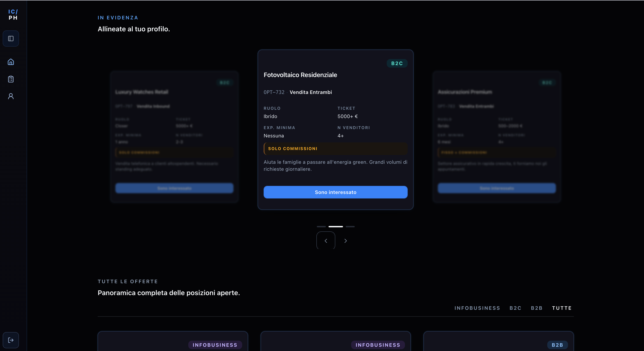
Task: Select the TUTTE filter tab
Action: 562,308
